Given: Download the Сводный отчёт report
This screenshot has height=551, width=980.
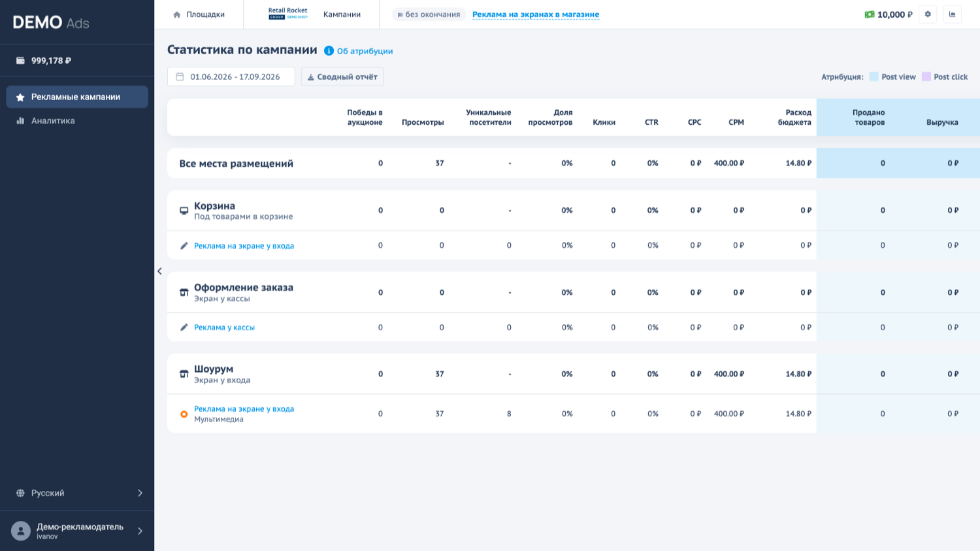Looking at the screenshot, I should [x=342, y=76].
